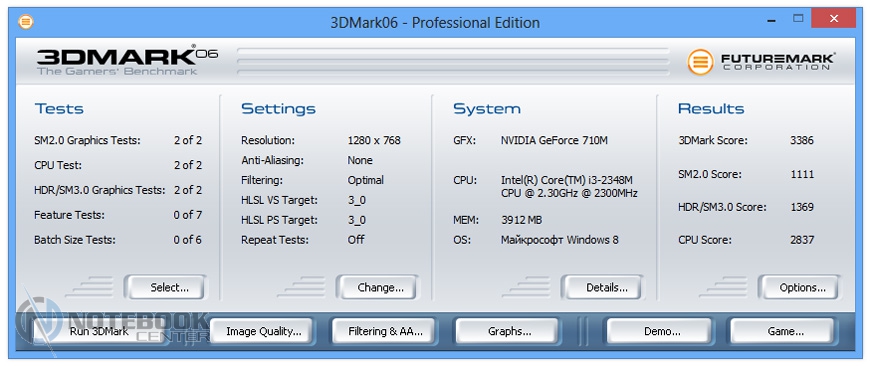Click the HLSL VS Target value 3_0
The width and height of the screenshot is (870, 368).
click(x=357, y=200)
